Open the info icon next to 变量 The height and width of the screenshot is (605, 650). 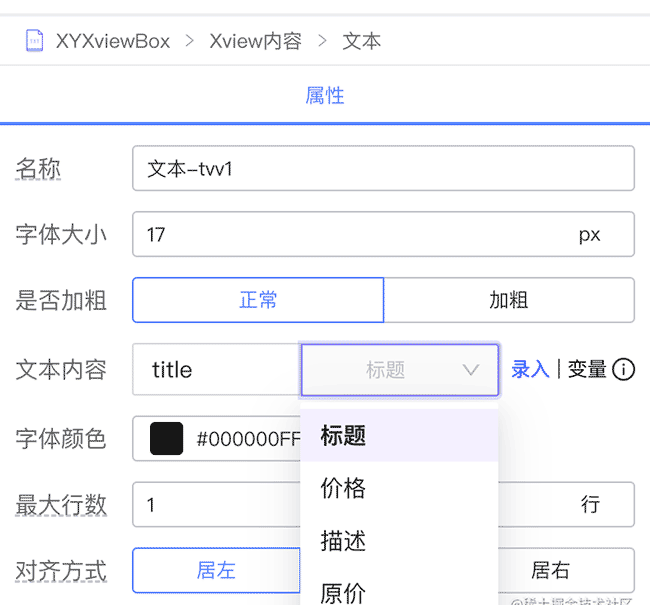tap(623, 369)
